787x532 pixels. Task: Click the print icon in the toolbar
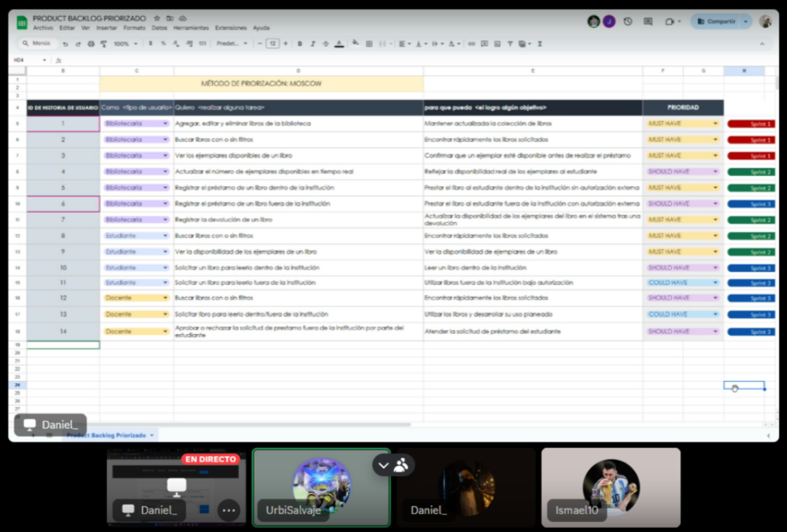(91, 43)
